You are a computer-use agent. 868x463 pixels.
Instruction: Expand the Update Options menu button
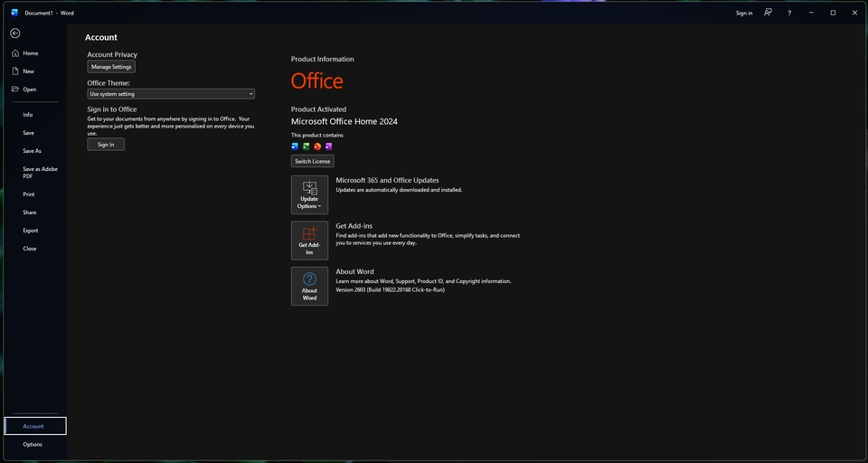(309, 194)
